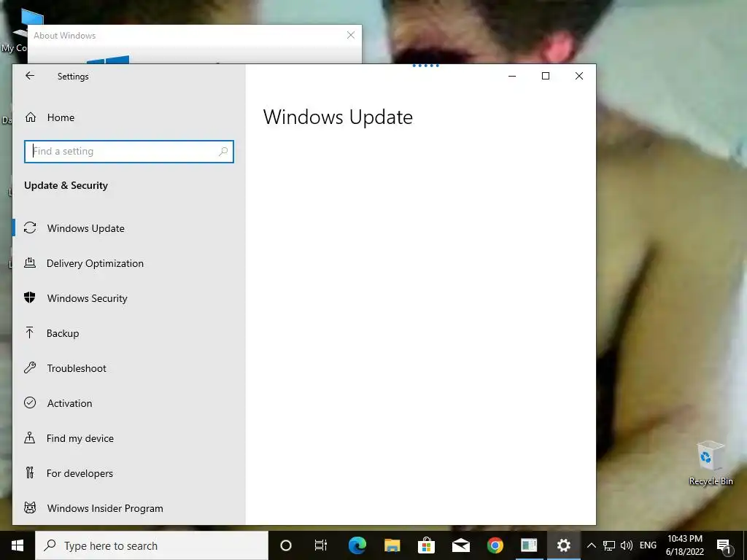Show hidden system tray icons

(x=591, y=545)
